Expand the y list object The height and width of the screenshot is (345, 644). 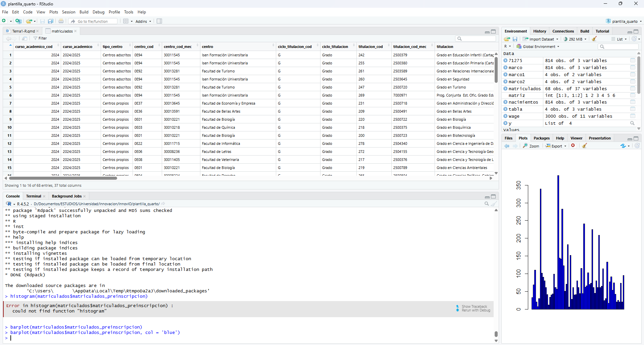point(505,123)
